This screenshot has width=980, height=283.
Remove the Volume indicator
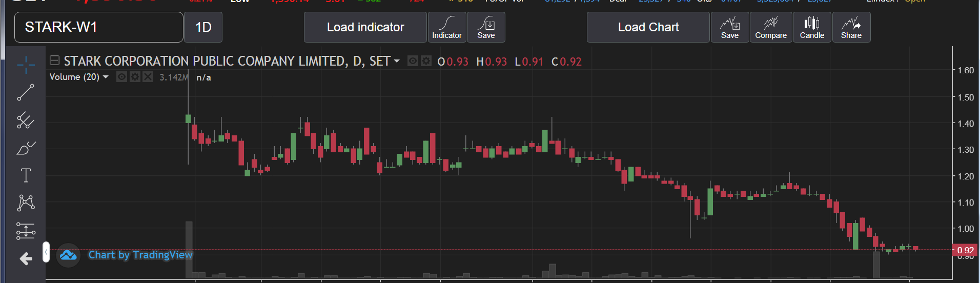148,77
